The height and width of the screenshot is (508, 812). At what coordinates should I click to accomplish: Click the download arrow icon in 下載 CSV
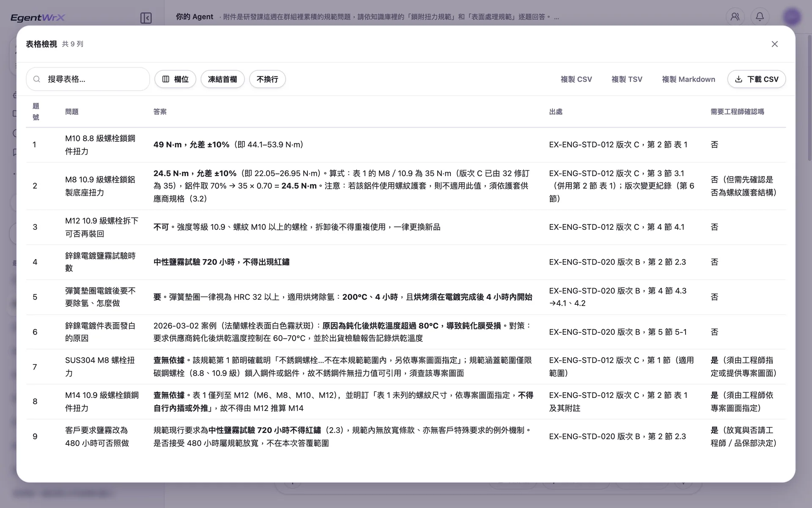pyautogui.click(x=738, y=79)
